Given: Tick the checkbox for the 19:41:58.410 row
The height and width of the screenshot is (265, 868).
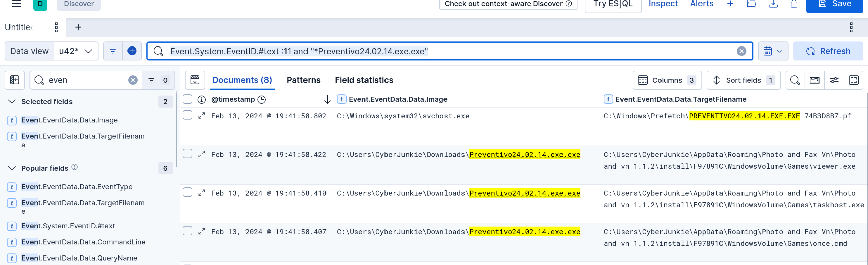Looking at the screenshot, I should pyautogui.click(x=188, y=193).
